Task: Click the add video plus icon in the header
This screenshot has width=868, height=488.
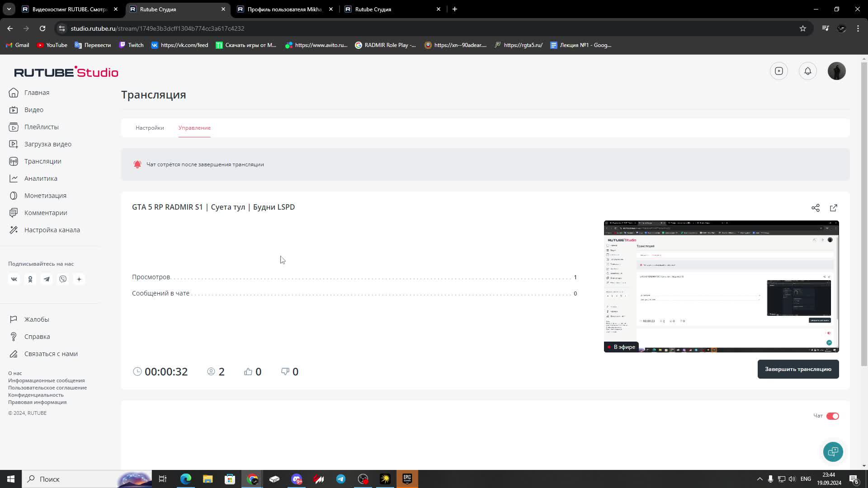Action: [779, 71]
